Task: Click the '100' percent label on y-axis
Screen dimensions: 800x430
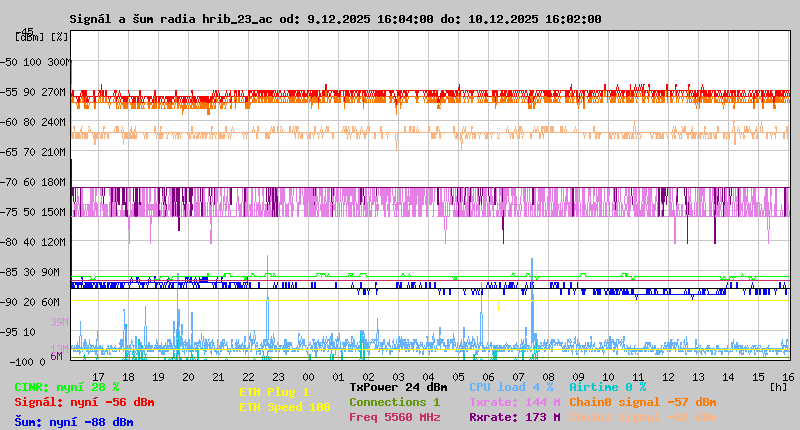Action: [32, 62]
